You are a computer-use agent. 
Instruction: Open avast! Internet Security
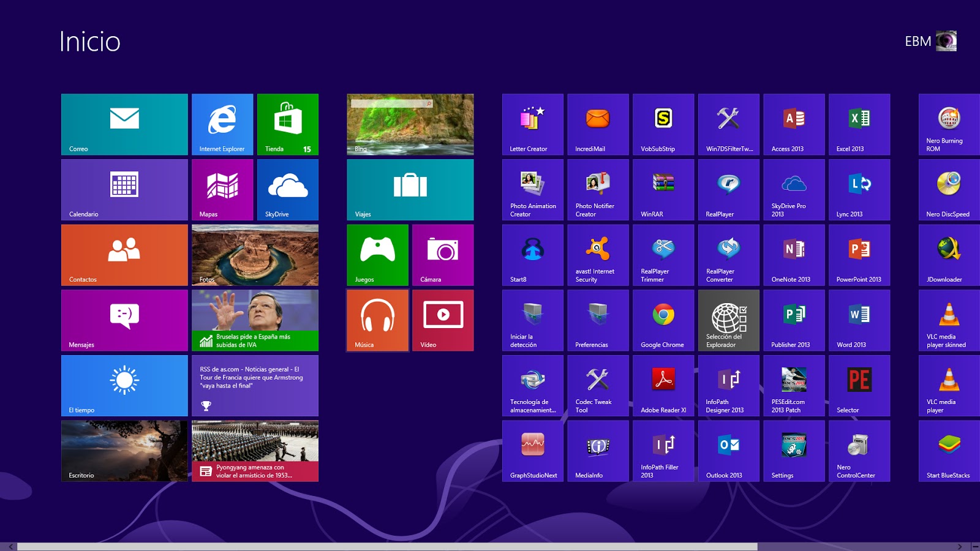[x=598, y=255]
